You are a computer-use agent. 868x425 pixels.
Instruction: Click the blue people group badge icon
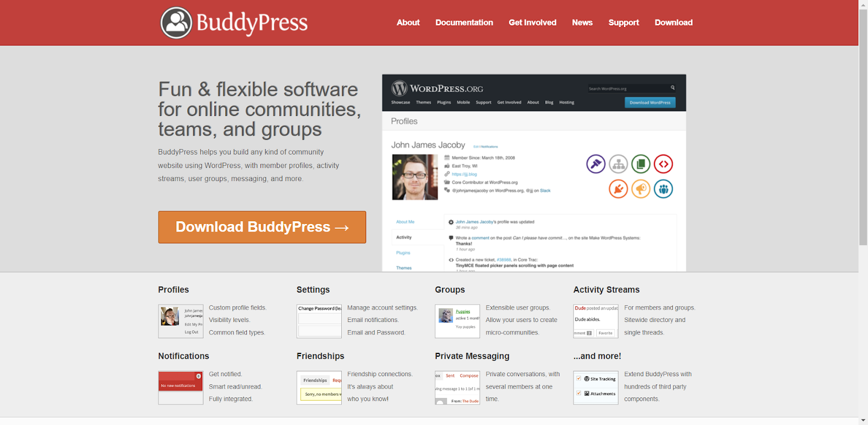pyautogui.click(x=663, y=189)
